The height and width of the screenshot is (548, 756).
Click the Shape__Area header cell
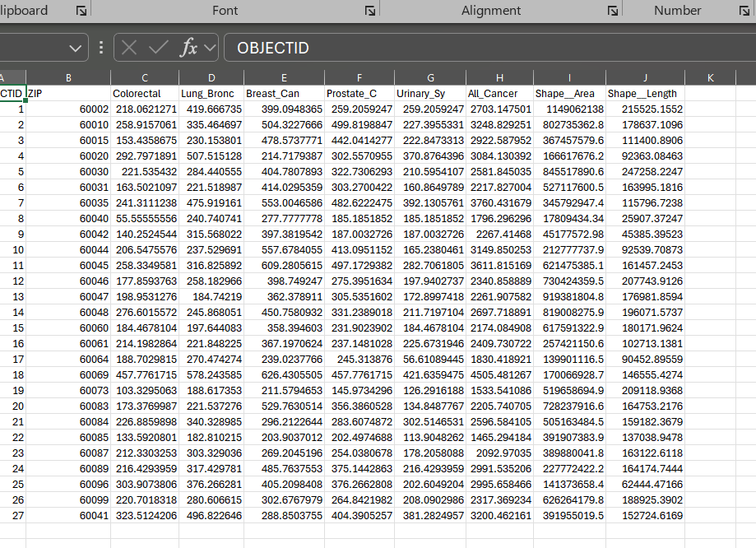(x=569, y=94)
